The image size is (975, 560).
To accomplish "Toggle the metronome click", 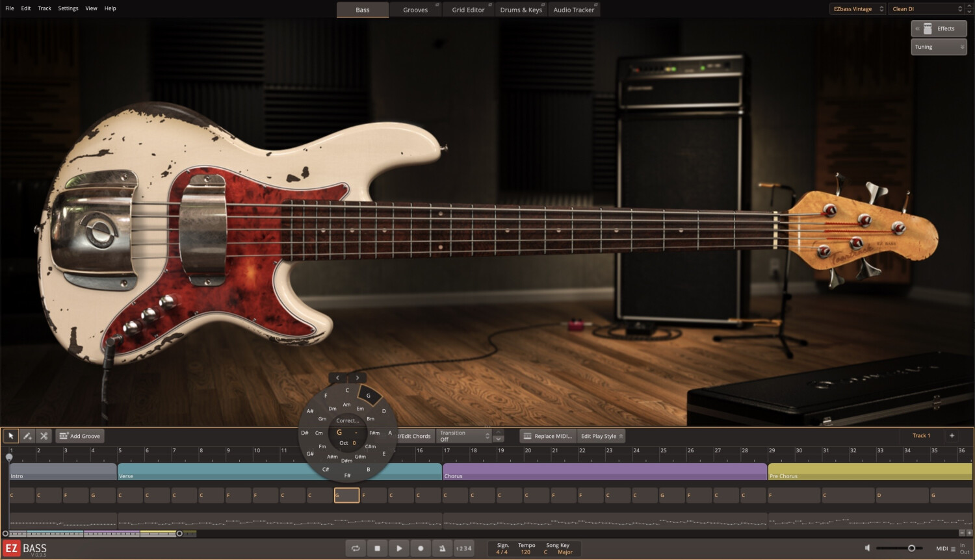I will click(x=442, y=548).
